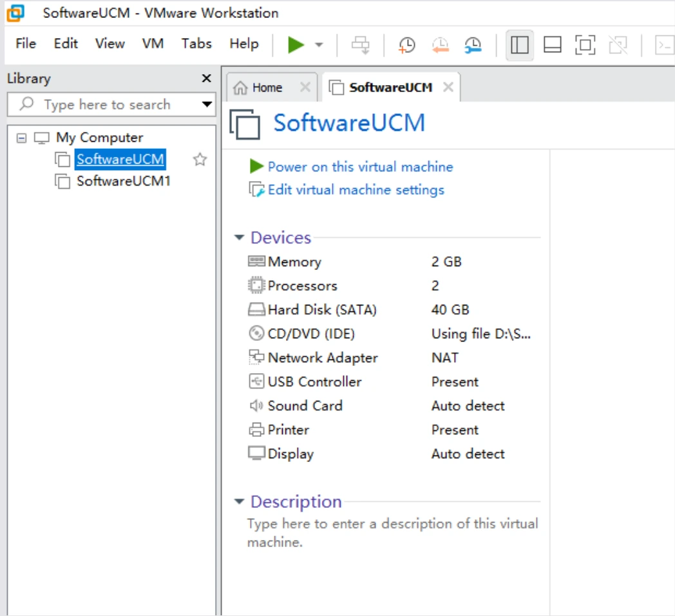Click the CD/DVD (IDE) disc icon

256,333
